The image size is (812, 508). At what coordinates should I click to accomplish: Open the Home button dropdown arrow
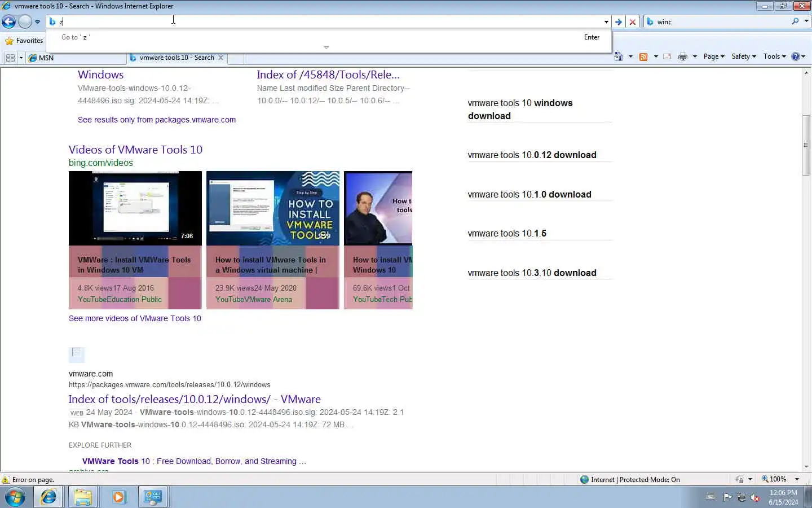tap(630, 56)
